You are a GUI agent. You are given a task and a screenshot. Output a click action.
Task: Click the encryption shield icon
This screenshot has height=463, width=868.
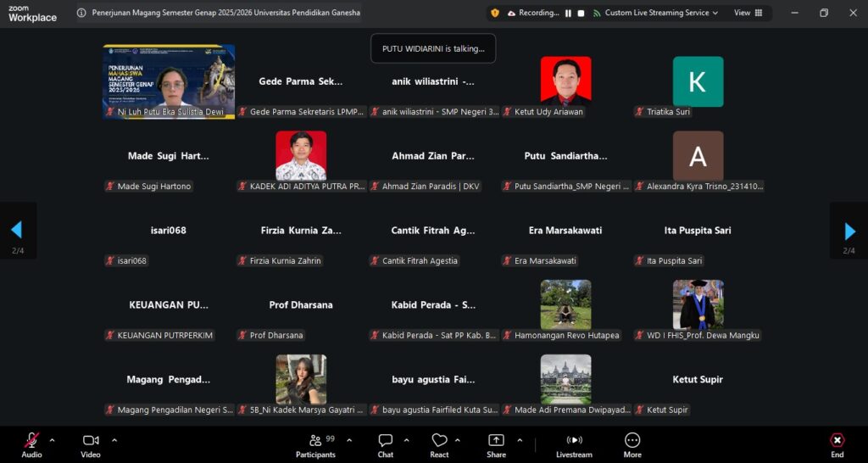point(494,13)
